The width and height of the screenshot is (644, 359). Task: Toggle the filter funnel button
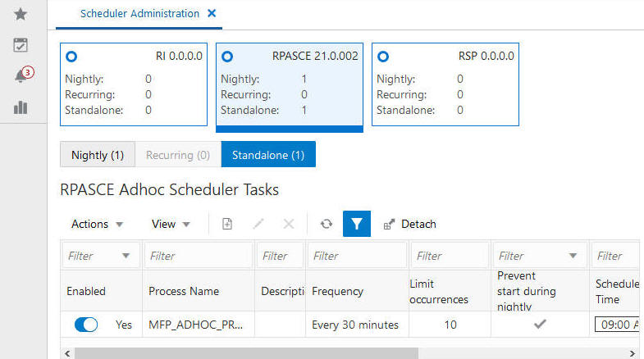357,224
